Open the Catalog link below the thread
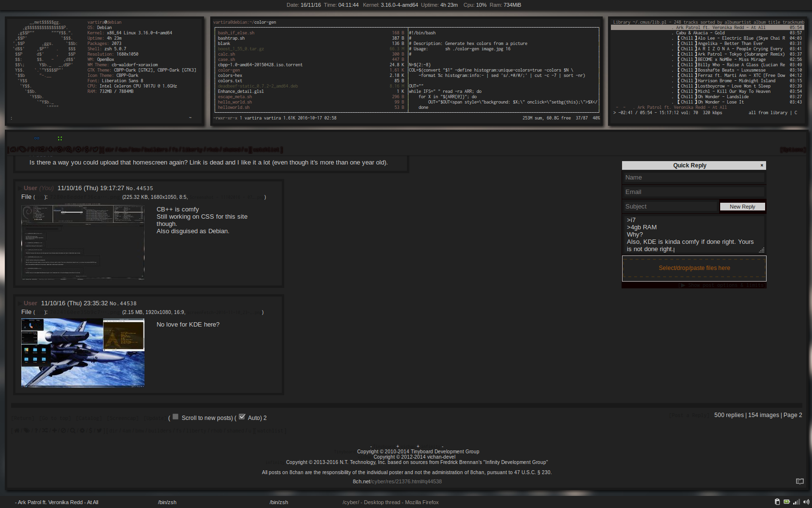 pyautogui.click(x=89, y=418)
